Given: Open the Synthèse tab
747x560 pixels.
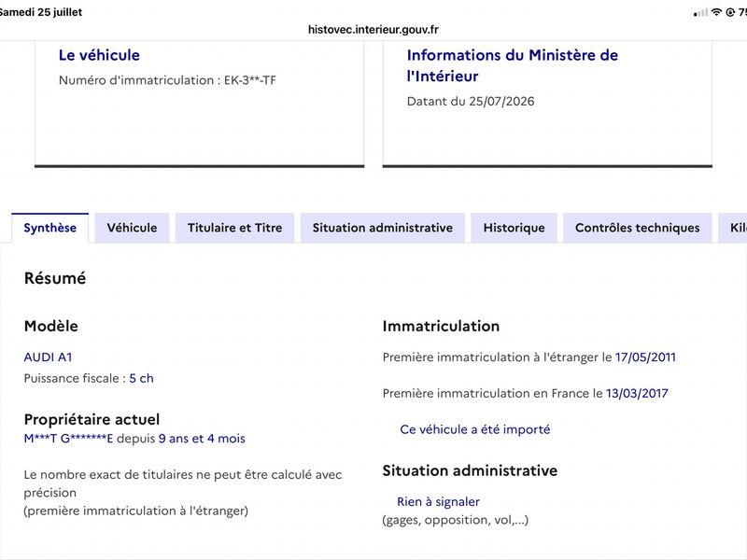Looking at the screenshot, I should [x=50, y=228].
